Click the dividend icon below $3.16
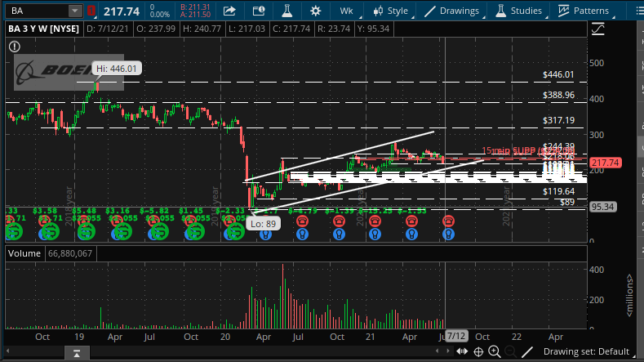 tap(122, 232)
